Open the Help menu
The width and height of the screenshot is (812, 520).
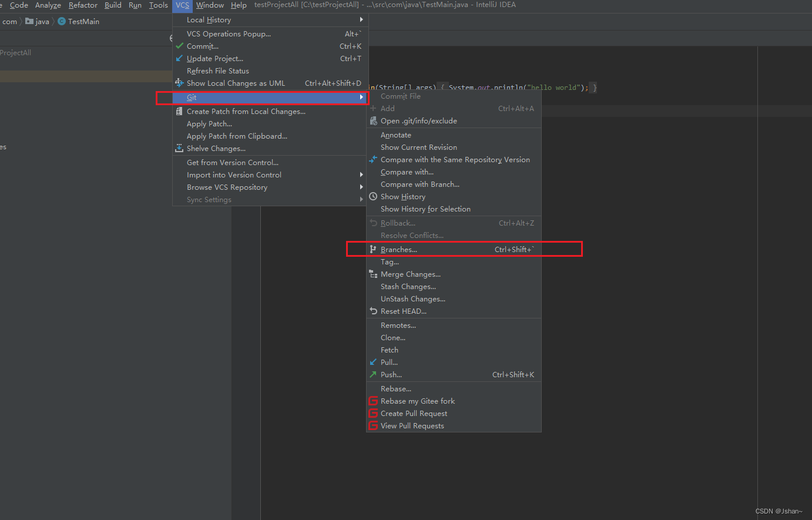[239, 5]
